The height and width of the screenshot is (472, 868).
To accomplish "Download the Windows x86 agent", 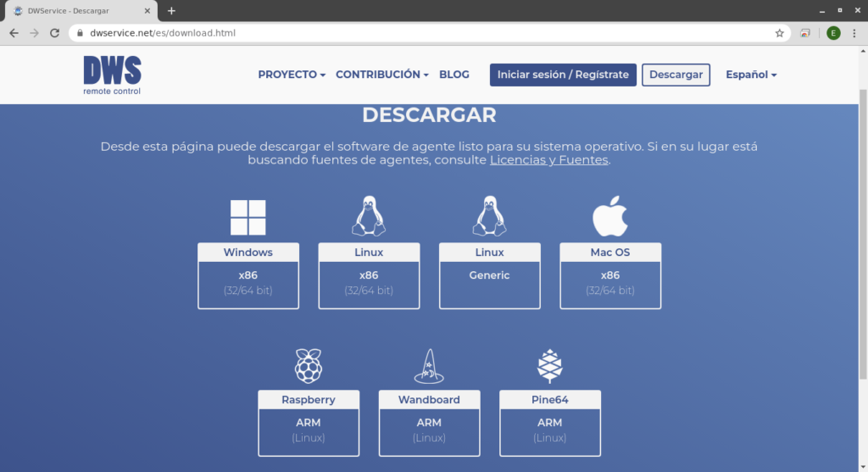I will (x=248, y=275).
